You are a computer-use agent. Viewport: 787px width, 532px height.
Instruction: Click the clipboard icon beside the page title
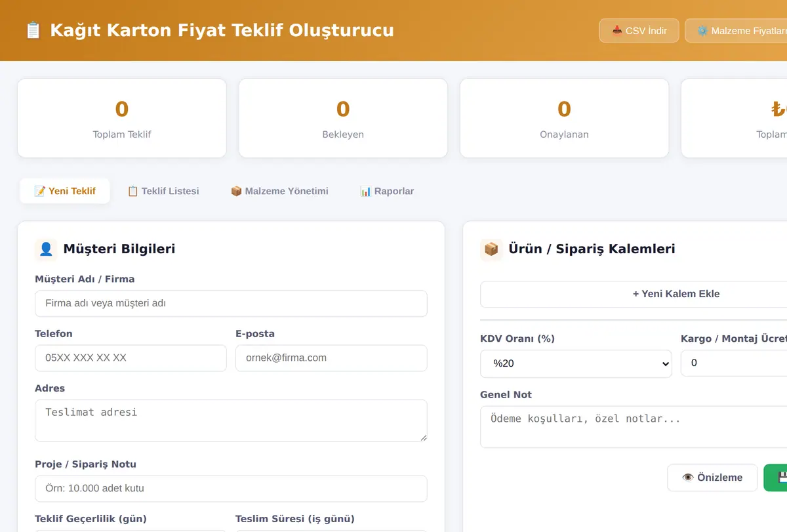(x=33, y=30)
